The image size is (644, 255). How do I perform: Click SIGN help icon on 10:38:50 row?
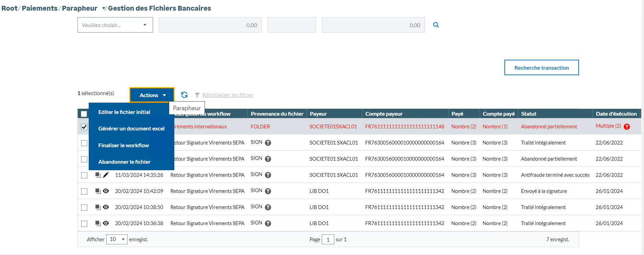(268, 207)
